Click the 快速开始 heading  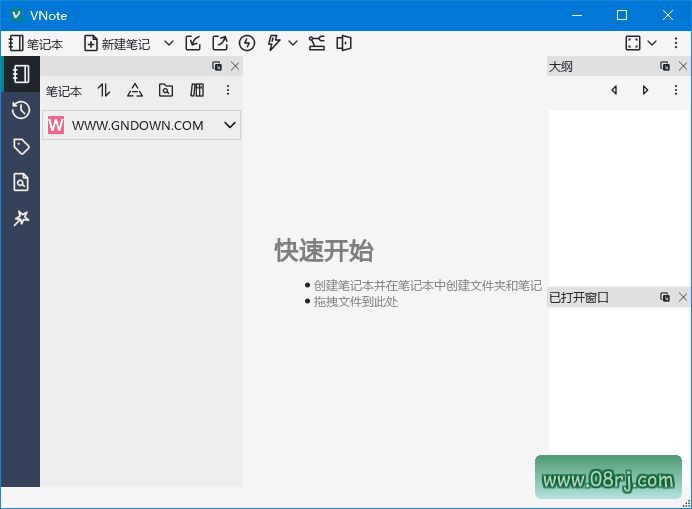pyautogui.click(x=324, y=251)
